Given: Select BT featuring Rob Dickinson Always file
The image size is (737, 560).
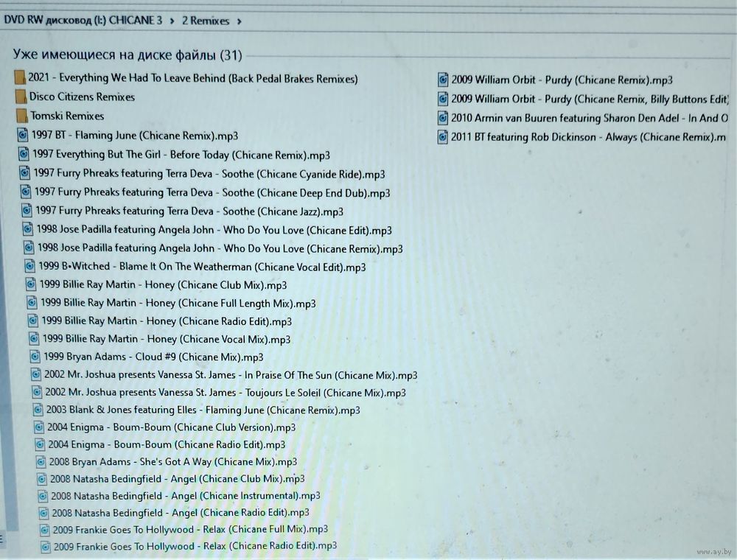Looking at the screenshot, I should 588,137.
